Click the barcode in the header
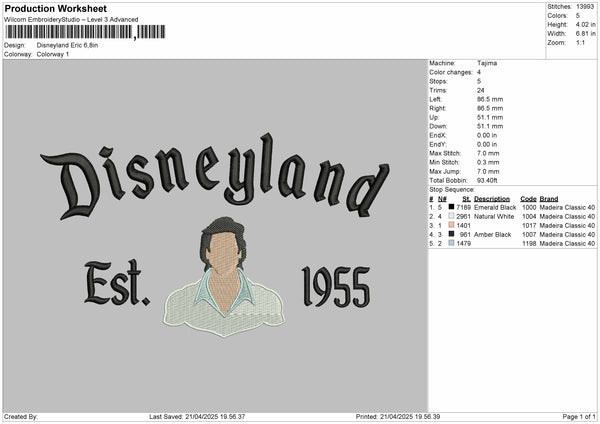The height and width of the screenshot is (424, 600). (85, 32)
